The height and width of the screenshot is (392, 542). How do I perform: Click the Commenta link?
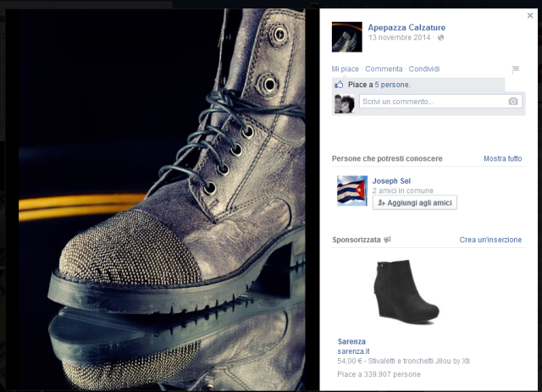tap(384, 69)
